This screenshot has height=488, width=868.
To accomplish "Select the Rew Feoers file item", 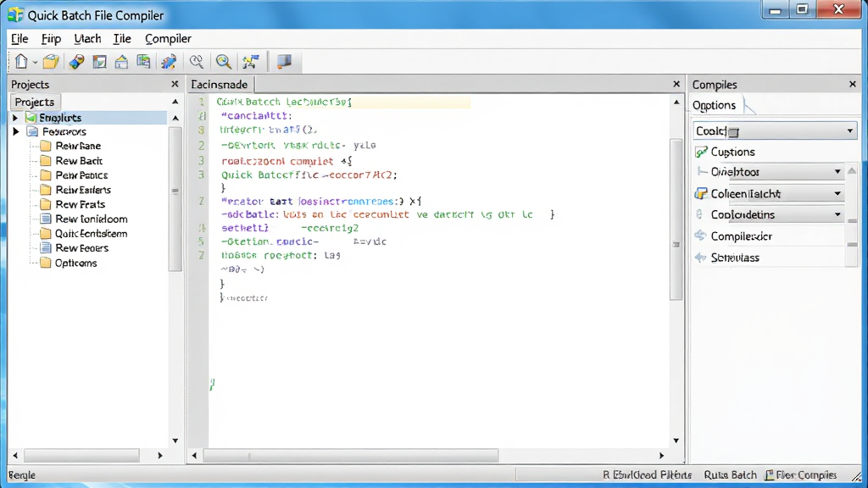I will (82, 248).
